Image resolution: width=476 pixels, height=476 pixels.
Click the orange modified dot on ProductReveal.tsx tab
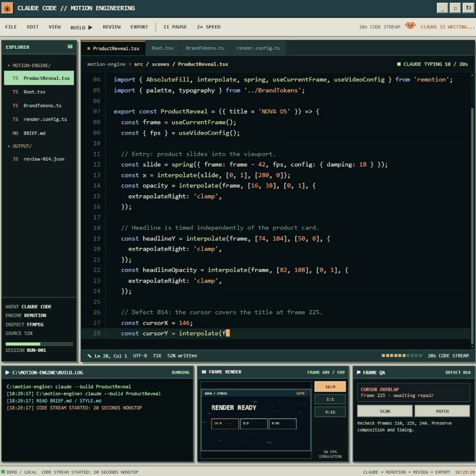(89, 48)
